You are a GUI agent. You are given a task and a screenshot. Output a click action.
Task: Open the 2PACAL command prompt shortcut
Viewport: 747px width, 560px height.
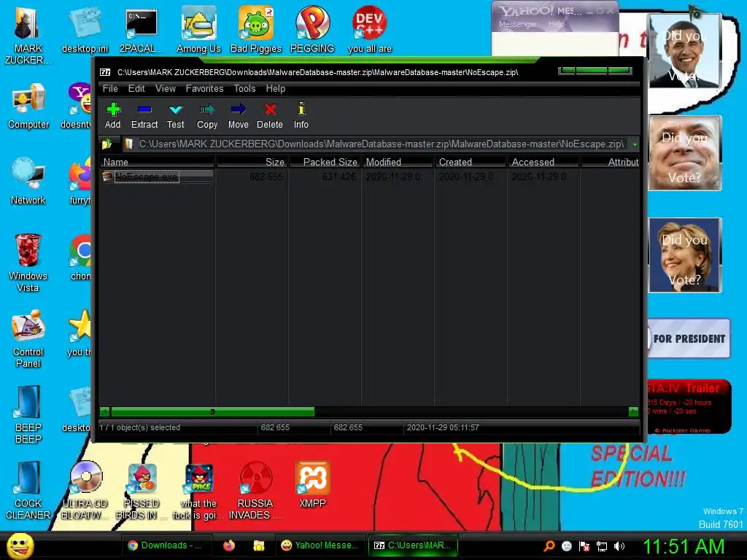pos(142,29)
